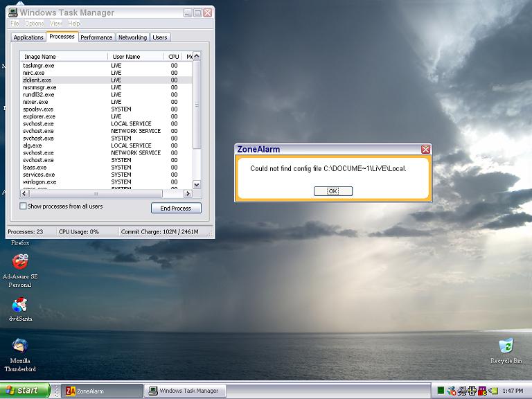The height and width of the screenshot is (399, 532).
Task: Select the services.exe process row
Action: click(106, 175)
